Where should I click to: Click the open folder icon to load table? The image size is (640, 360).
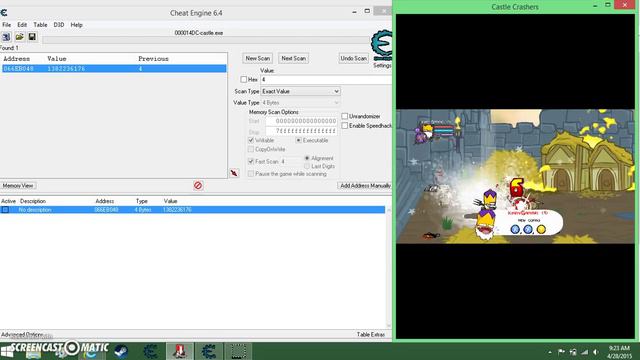click(19, 37)
